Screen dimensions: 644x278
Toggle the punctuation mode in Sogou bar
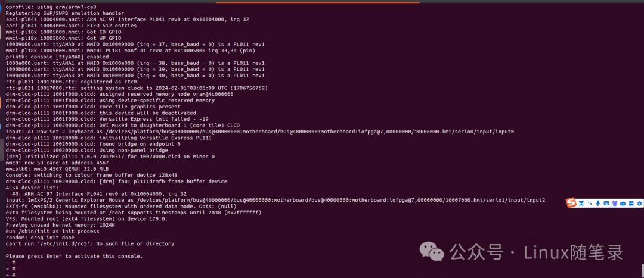(x=590, y=204)
